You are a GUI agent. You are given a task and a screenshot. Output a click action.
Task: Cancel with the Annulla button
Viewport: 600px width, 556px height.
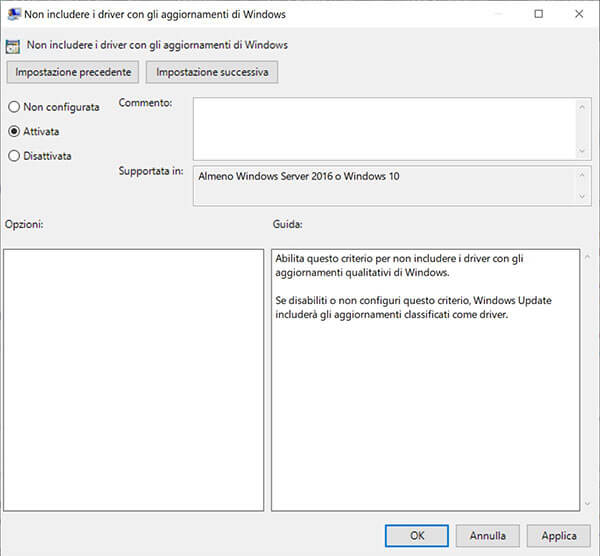tap(488, 535)
